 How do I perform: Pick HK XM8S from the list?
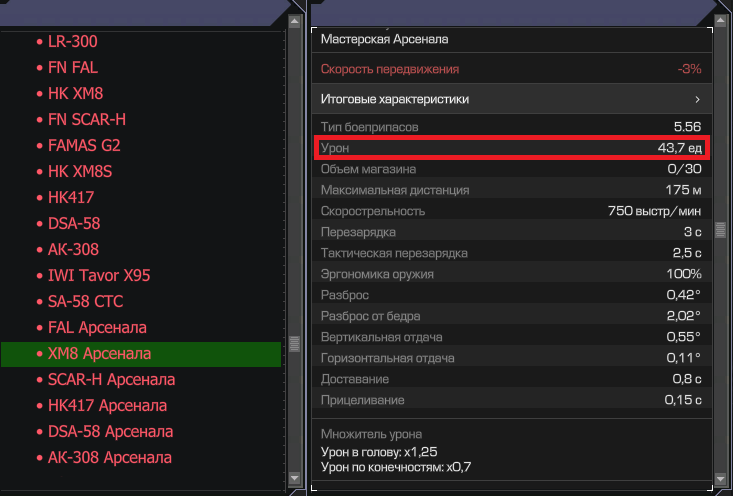80,172
